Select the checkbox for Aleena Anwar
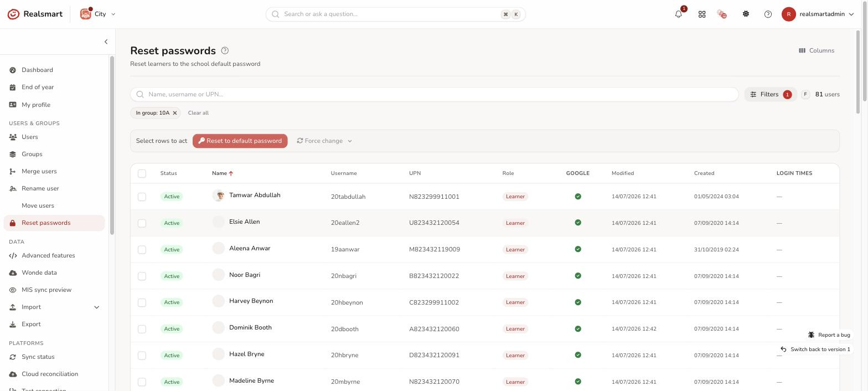868x391 pixels. 142,250
